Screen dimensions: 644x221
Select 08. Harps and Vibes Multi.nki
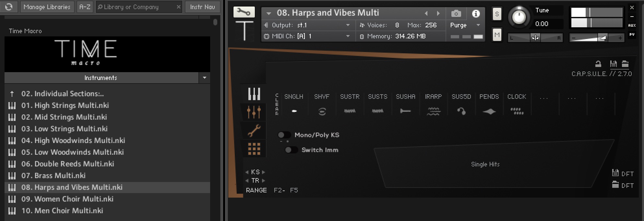(107, 187)
